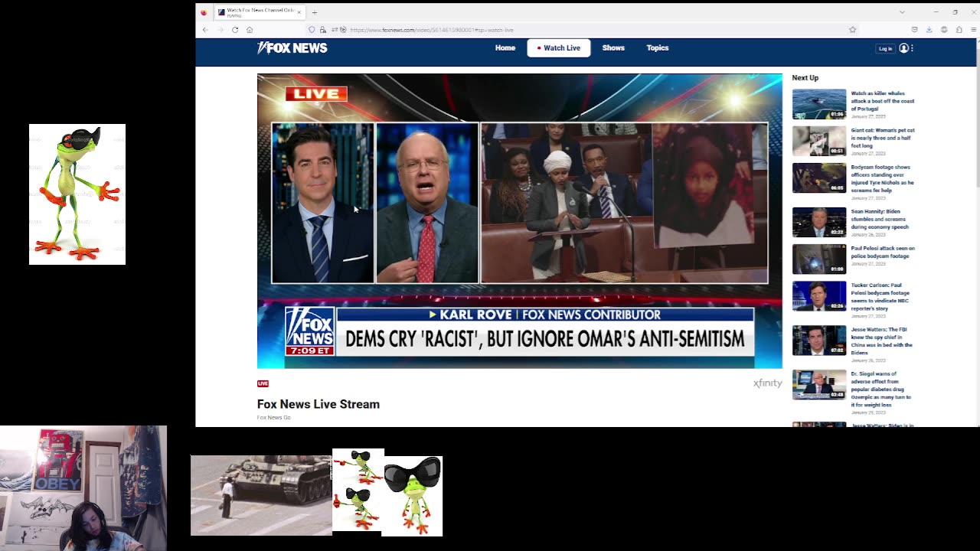Click the tank man photo overlay

pos(261,495)
